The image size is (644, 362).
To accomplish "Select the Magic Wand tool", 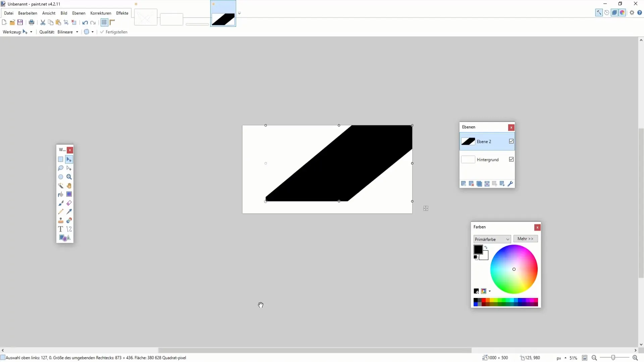I will click(x=61, y=186).
